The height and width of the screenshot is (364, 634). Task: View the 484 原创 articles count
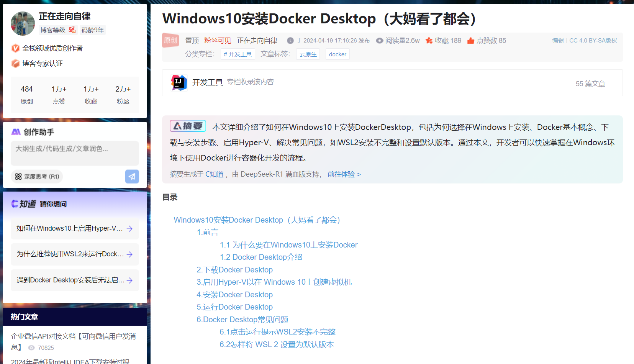tap(27, 95)
